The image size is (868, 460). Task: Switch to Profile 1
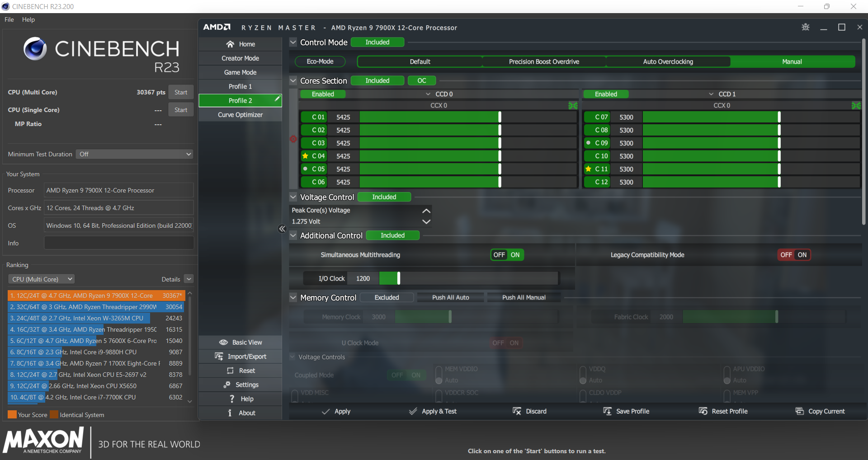pyautogui.click(x=240, y=86)
